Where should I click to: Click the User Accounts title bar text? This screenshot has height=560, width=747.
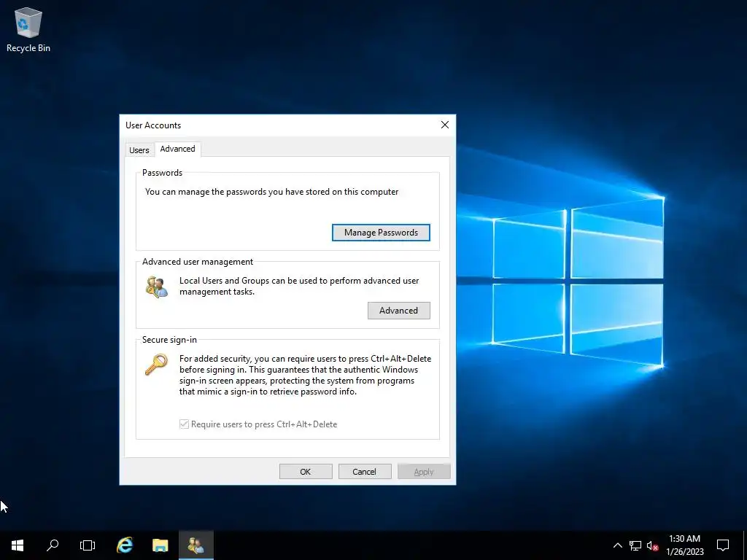click(153, 125)
